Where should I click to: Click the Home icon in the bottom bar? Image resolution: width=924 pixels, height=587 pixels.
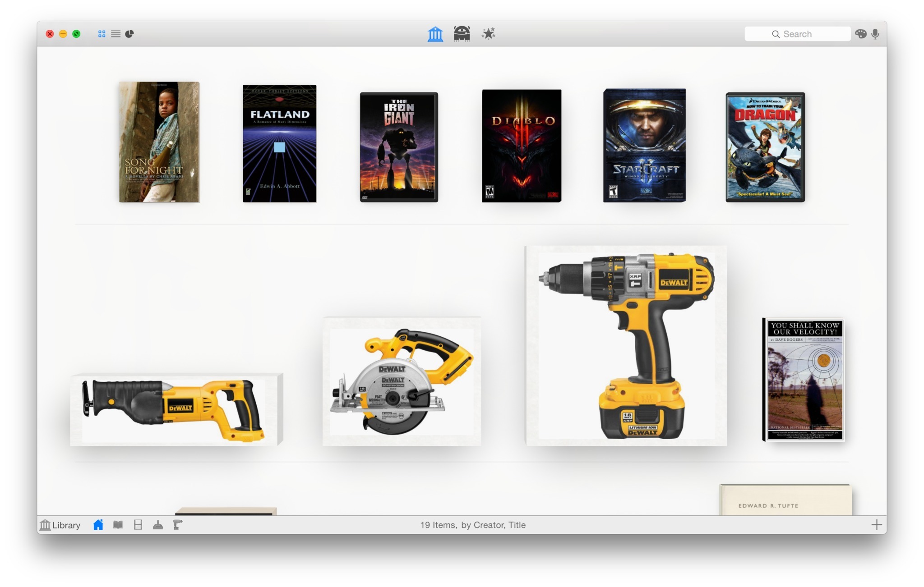99,524
